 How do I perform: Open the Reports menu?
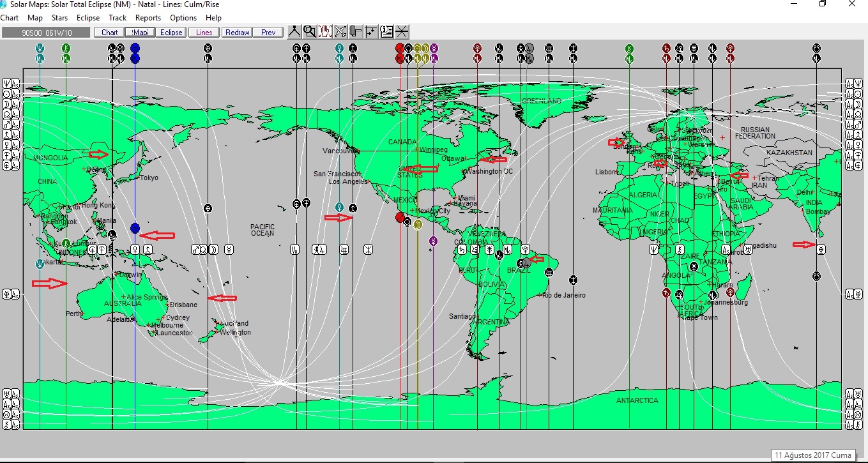pos(148,18)
